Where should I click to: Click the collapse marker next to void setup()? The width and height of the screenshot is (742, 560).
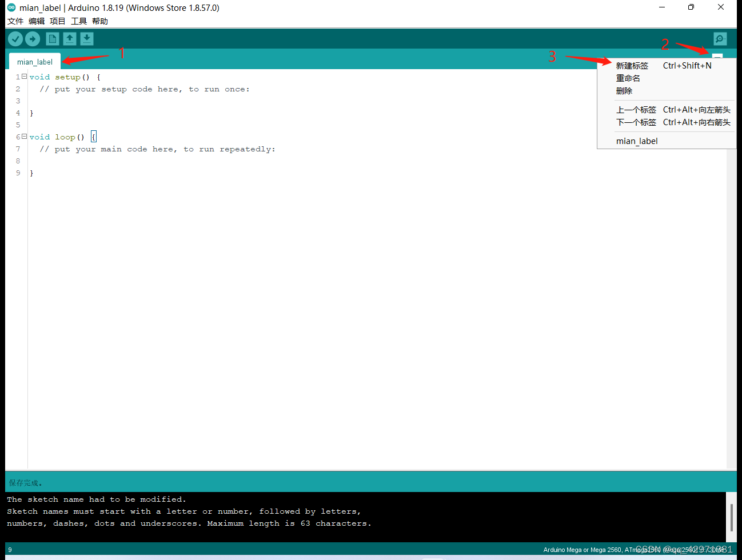click(24, 76)
